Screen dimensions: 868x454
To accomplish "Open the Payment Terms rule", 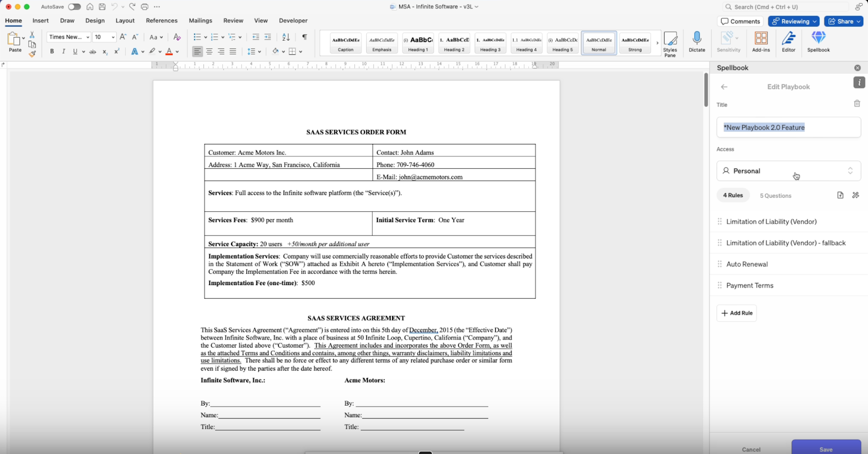I will [x=789, y=285].
